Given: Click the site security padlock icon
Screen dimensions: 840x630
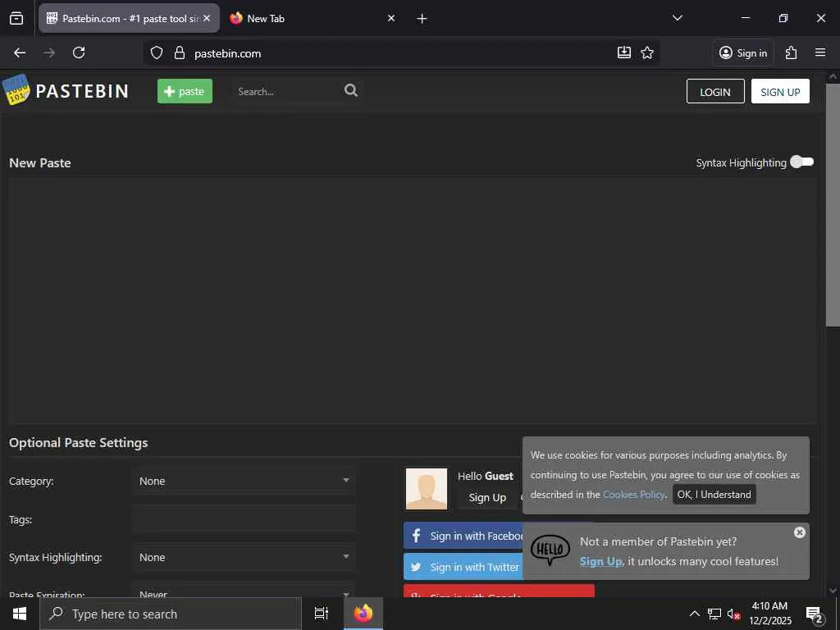Looking at the screenshot, I should [180, 53].
